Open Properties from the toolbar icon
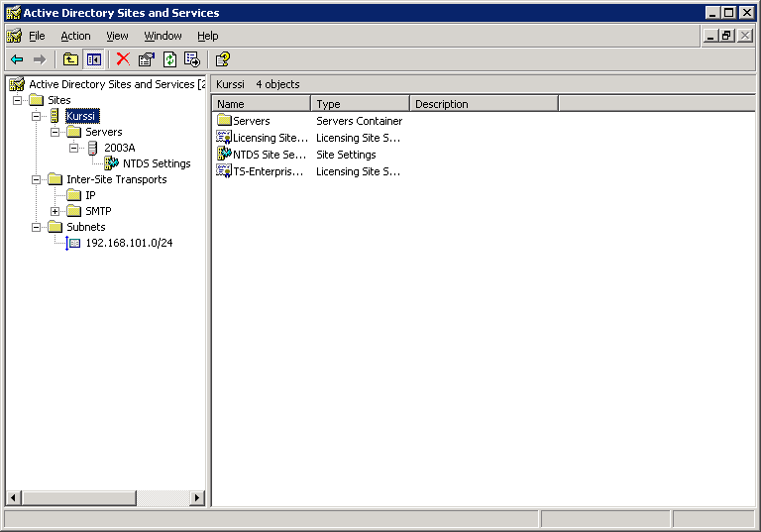The image size is (761, 532). point(146,59)
